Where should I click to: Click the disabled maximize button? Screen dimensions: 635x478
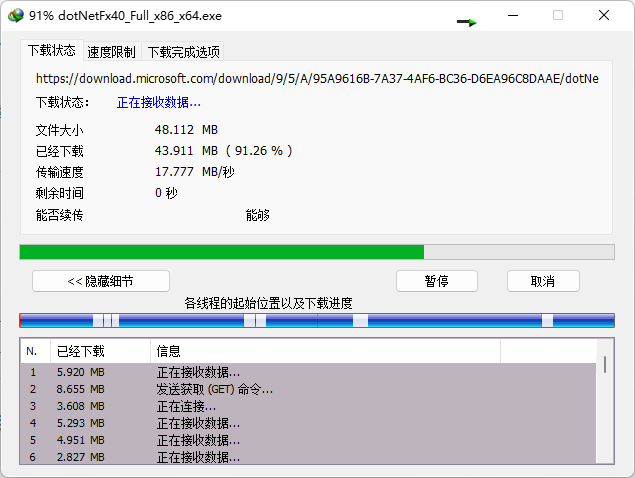[558, 15]
